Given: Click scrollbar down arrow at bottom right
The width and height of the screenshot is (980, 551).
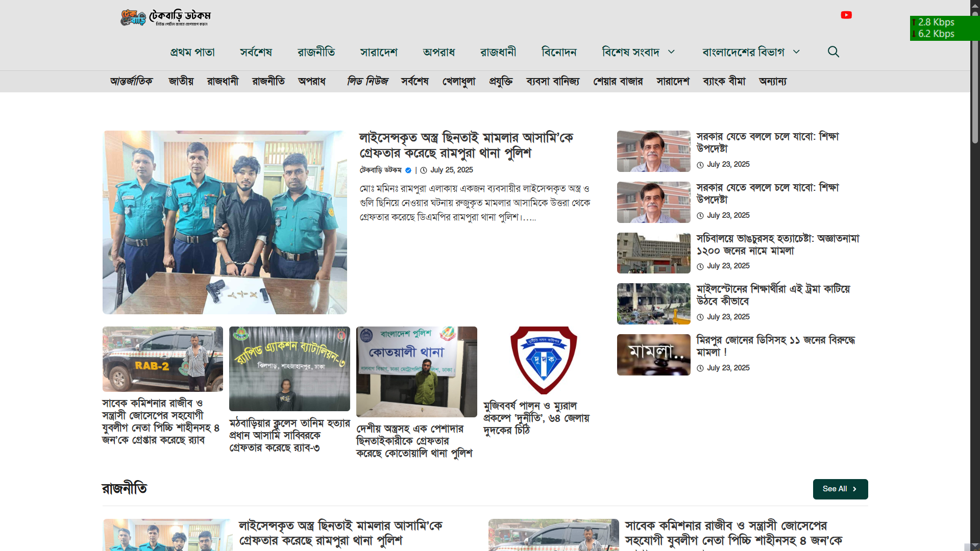Looking at the screenshot, I should pyautogui.click(x=975, y=546).
